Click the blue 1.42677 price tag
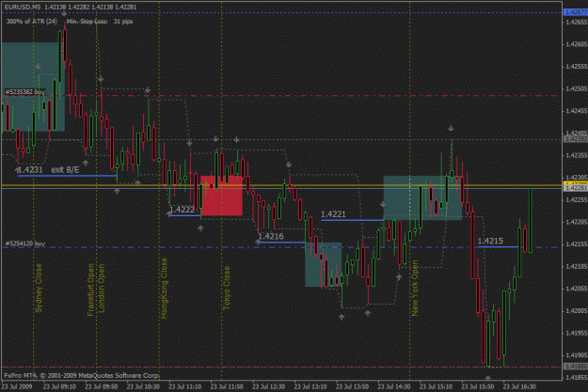This screenshot has height=392, width=588. (x=576, y=12)
